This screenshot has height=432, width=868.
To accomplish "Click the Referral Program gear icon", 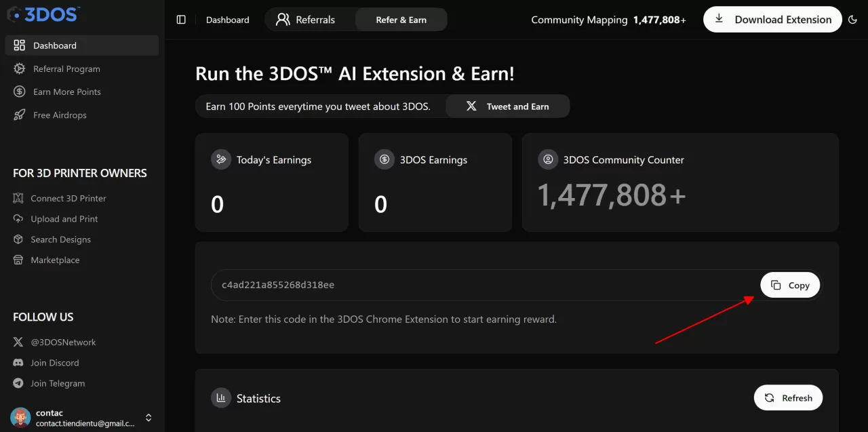I will pos(19,68).
